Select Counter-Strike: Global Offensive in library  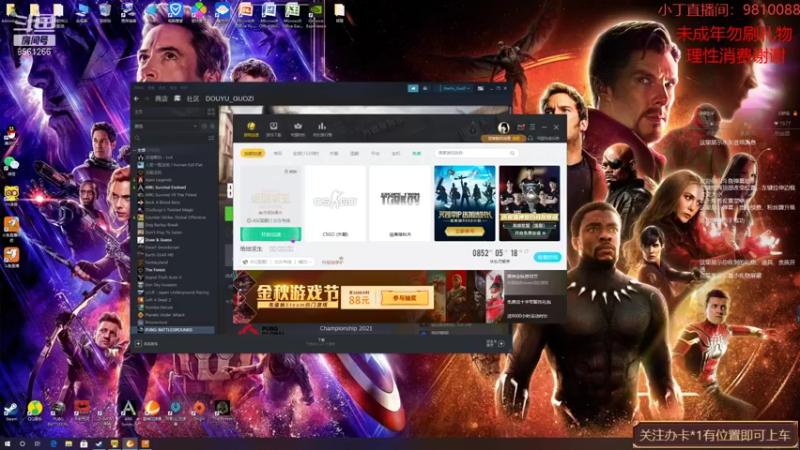pos(175,217)
